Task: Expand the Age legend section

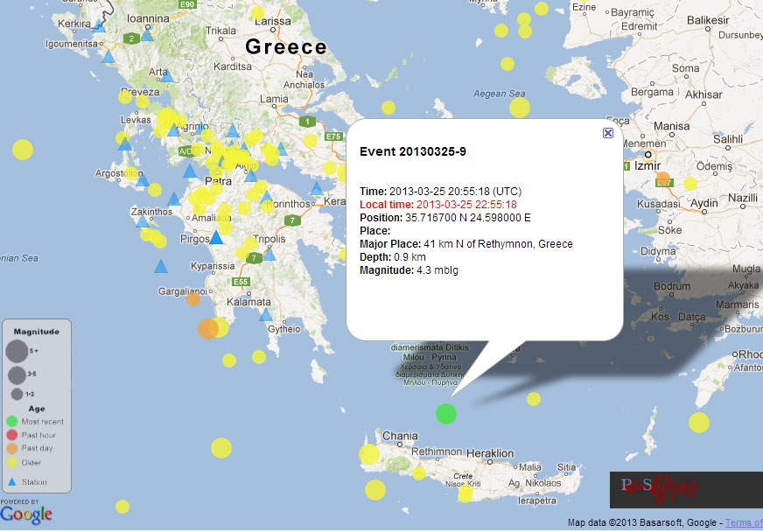Action: pos(37,409)
